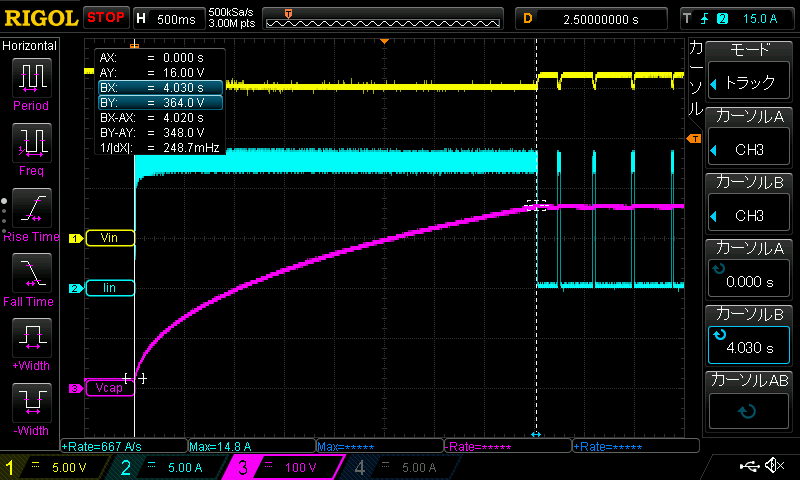Click the AX = 0.000 s cursor readout

160,58
